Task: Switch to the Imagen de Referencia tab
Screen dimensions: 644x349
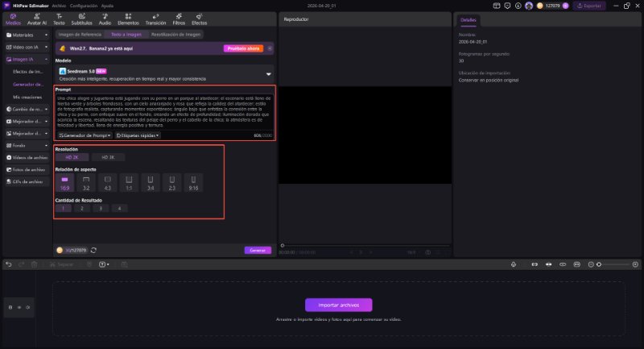Action: (x=80, y=35)
